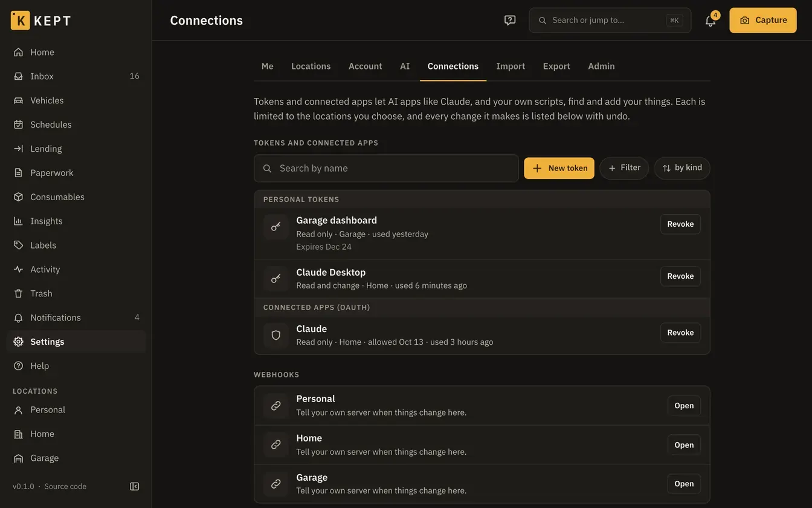Change sort order via by kind
This screenshot has height=508, width=812.
pyautogui.click(x=682, y=168)
